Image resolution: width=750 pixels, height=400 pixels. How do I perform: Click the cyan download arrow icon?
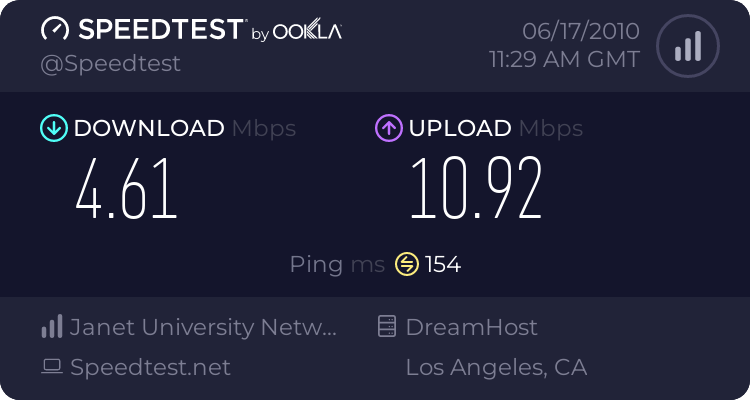(x=54, y=128)
